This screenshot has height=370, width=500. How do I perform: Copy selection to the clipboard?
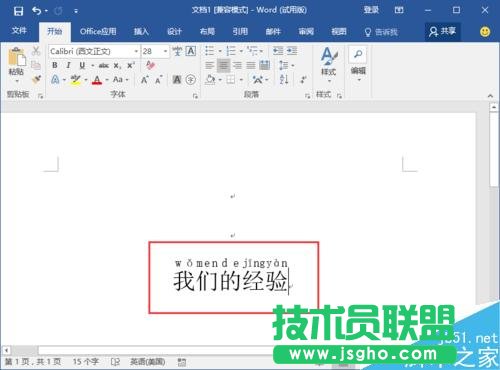pyautogui.click(x=36, y=65)
